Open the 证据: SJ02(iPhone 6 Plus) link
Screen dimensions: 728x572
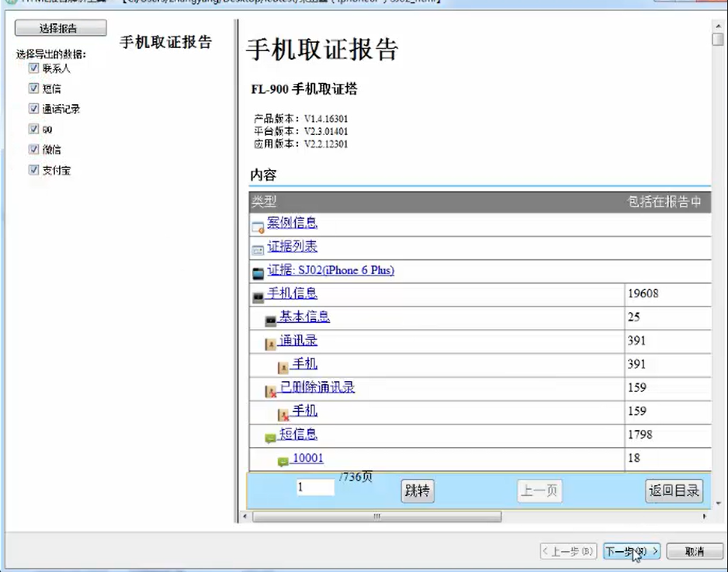(x=331, y=270)
